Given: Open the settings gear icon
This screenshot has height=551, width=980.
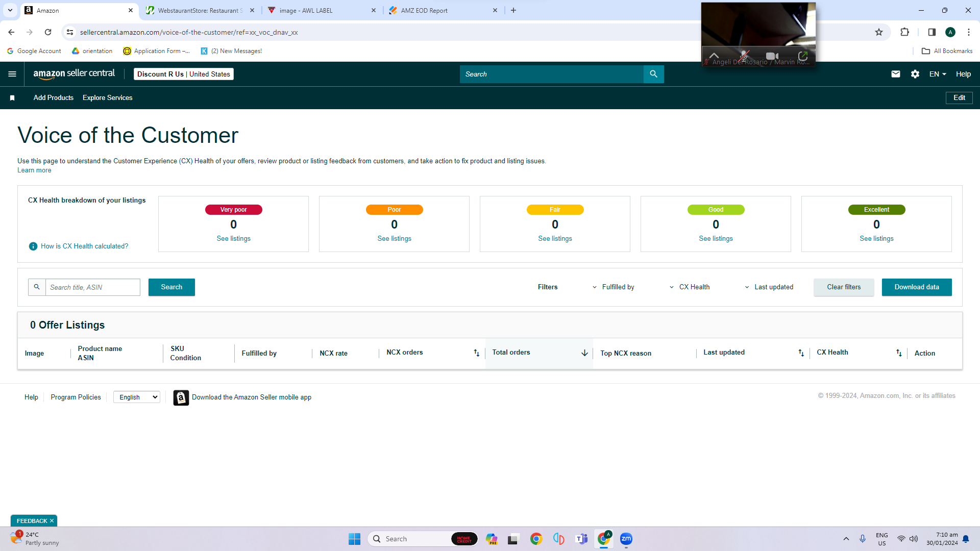Looking at the screenshot, I should pos(915,74).
